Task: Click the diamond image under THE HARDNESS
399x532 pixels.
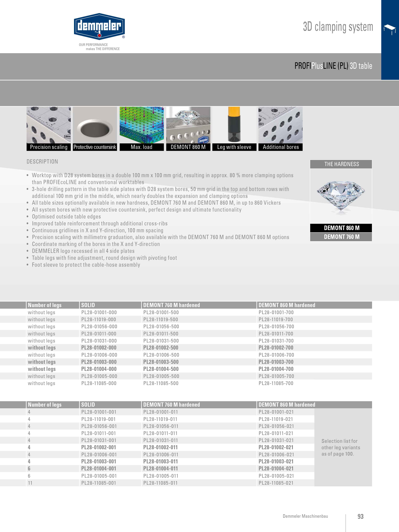Action: click(341, 196)
